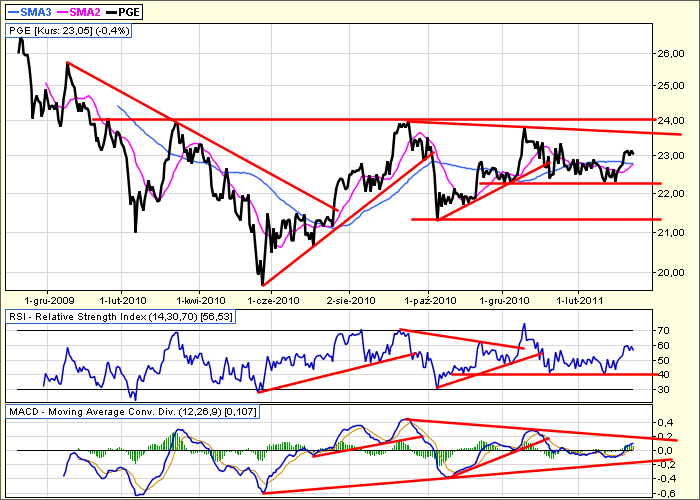Click the PGE legend entry
The width and height of the screenshot is (700, 500).
[x=124, y=12]
